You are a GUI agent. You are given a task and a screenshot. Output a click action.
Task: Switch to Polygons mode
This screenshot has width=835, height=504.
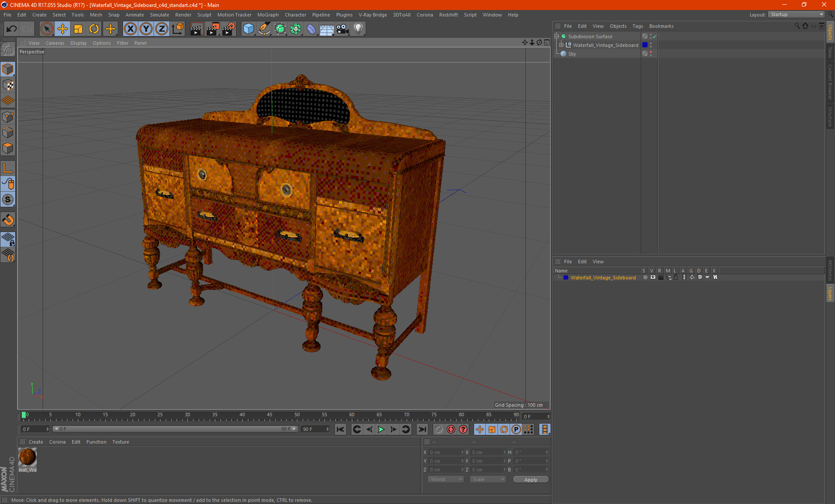coord(8,148)
